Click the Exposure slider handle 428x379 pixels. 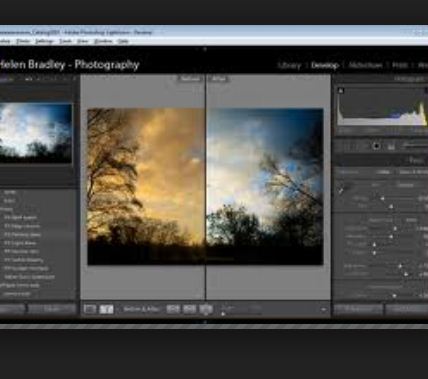pos(395,229)
